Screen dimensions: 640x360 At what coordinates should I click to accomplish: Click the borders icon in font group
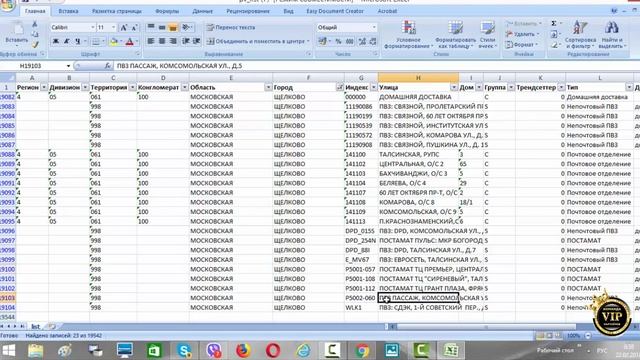click(x=95, y=41)
